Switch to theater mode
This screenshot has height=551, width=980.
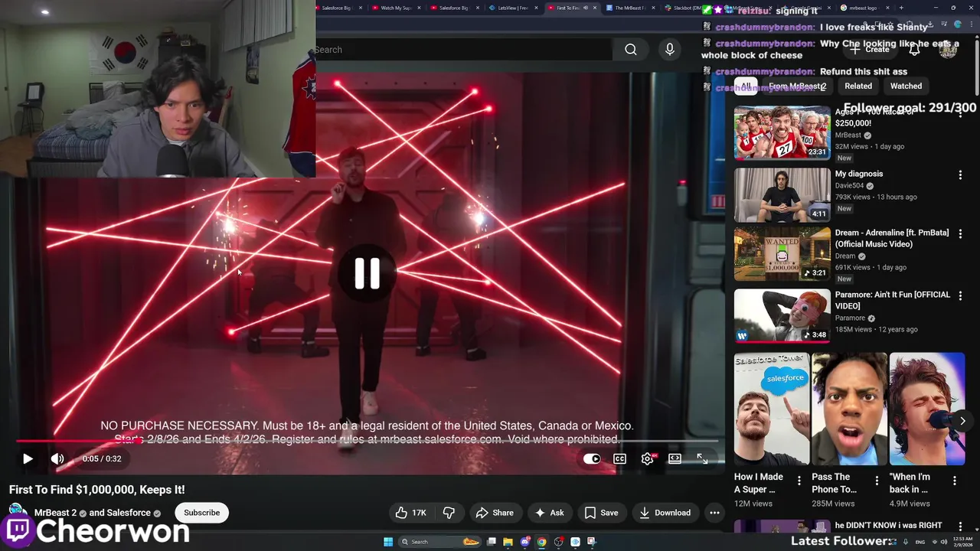675,458
